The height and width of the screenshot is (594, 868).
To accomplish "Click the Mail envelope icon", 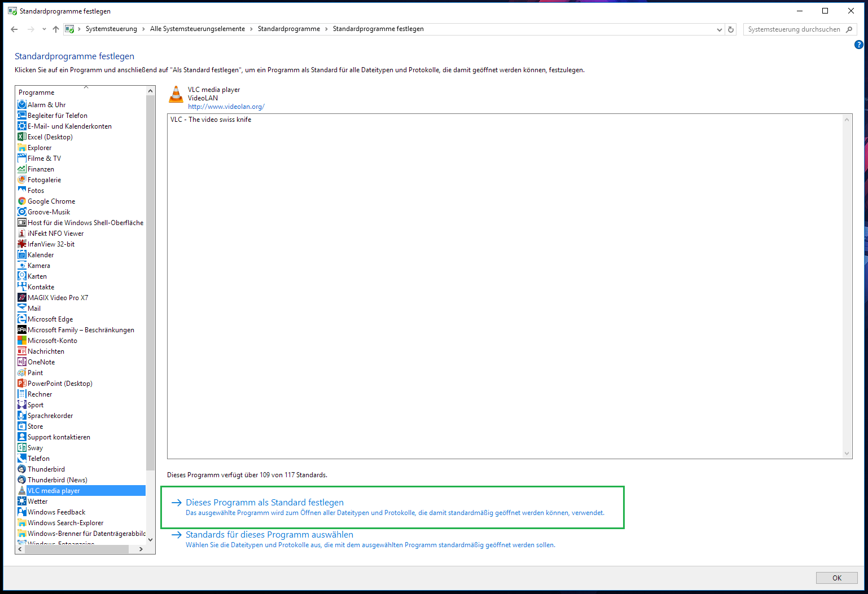I will [x=22, y=308].
